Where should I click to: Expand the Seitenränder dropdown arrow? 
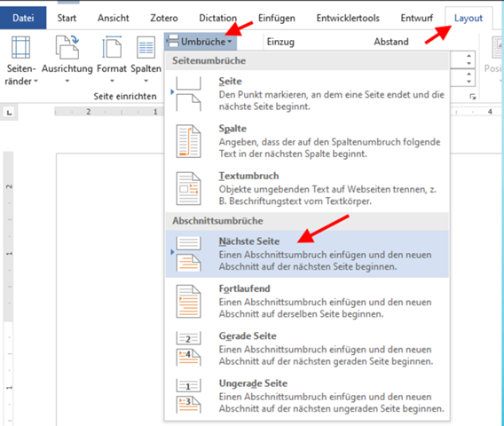(x=36, y=82)
